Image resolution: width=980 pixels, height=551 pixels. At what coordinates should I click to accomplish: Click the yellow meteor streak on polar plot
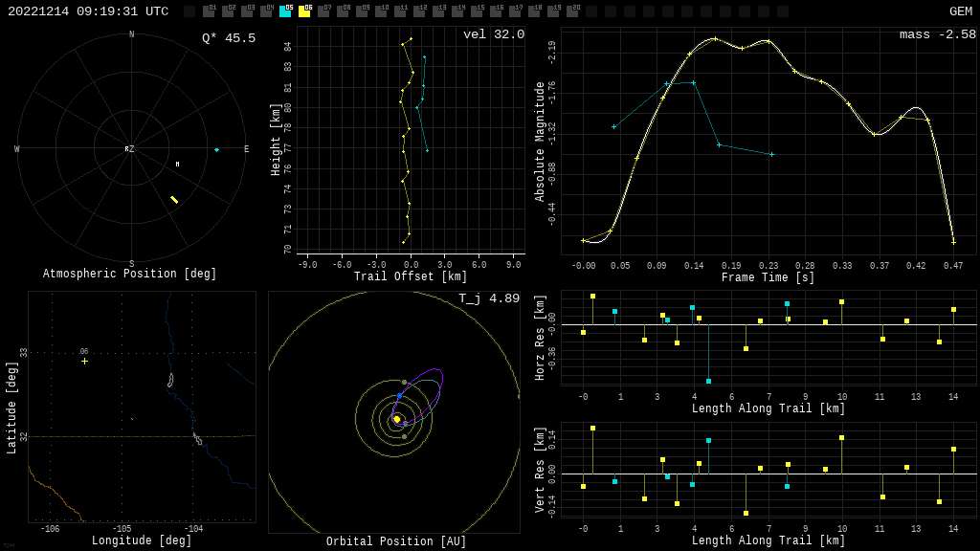click(174, 199)
